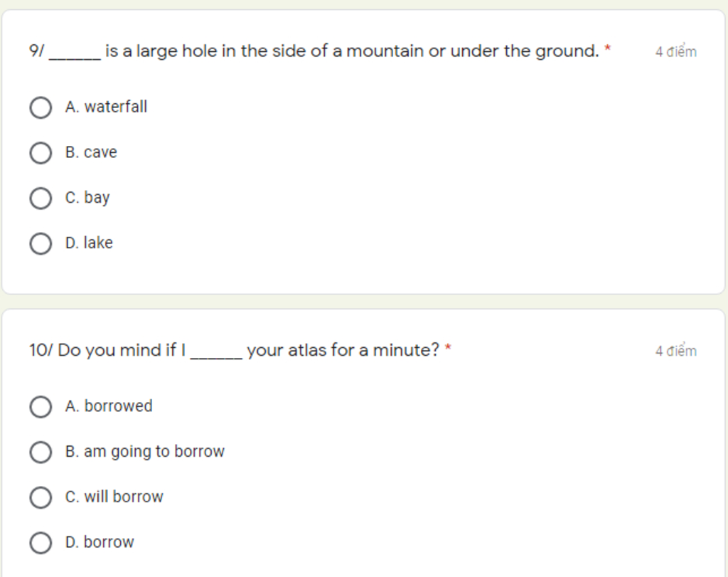Screen dimensions: 728x577
Task: Choose radio for B. am going to borrow
Action: pyautogui.click(x=41, y=452)
